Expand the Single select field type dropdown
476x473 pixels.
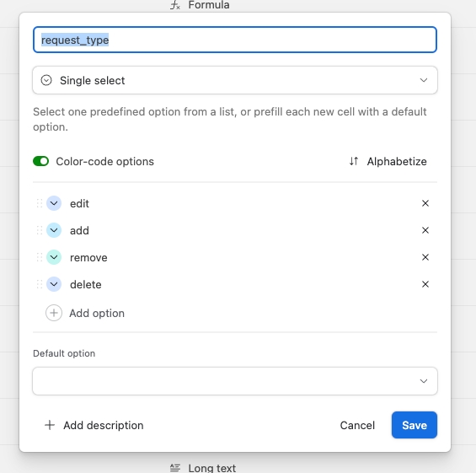pyautogui.click(x=235, y=80)
